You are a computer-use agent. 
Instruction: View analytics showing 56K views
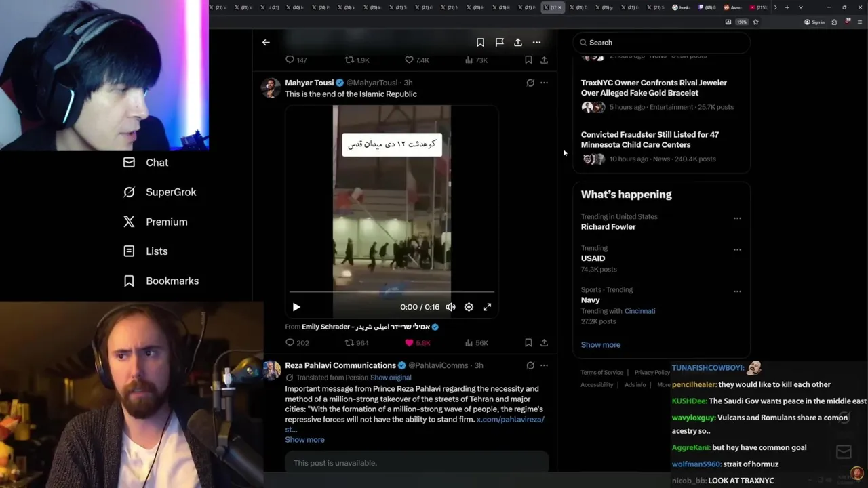476,342
